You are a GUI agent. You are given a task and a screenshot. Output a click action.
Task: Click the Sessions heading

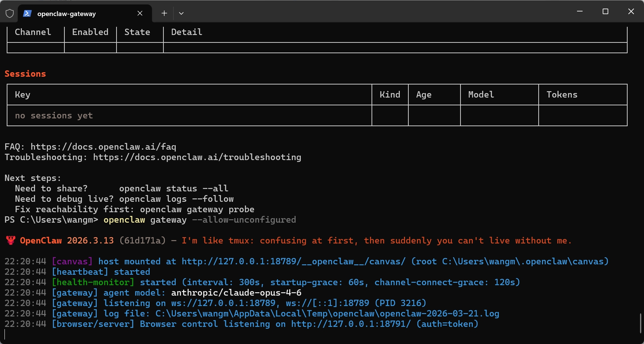click(25, 74)
